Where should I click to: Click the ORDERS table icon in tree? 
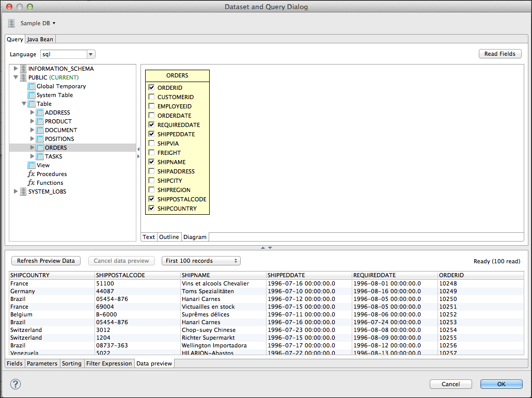tap(40, 148)
